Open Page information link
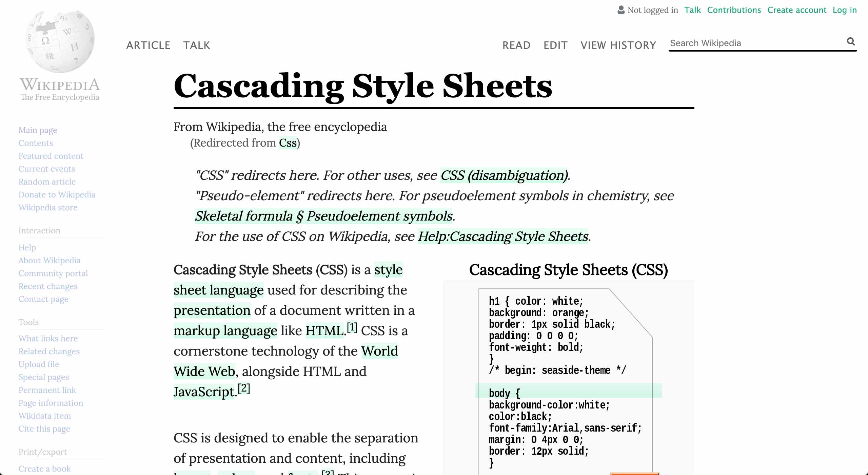Viewport: 868px width, 475px height. point(51,403)
